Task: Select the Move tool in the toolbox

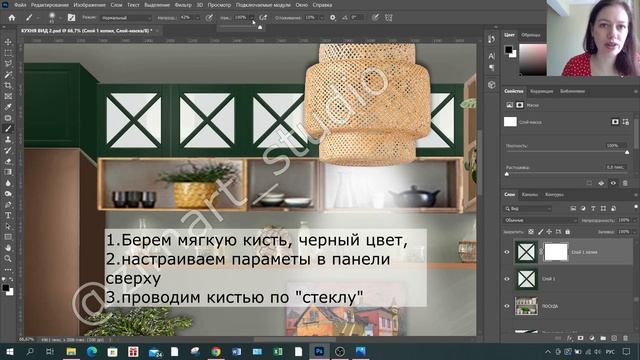Action: 8,42
